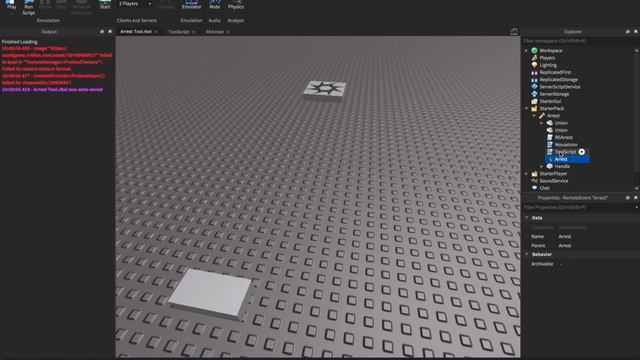The height and width of the screenshot is (360, 640).
Task: Select ServerScriptService in the Explorer
Action: point(560,87)
